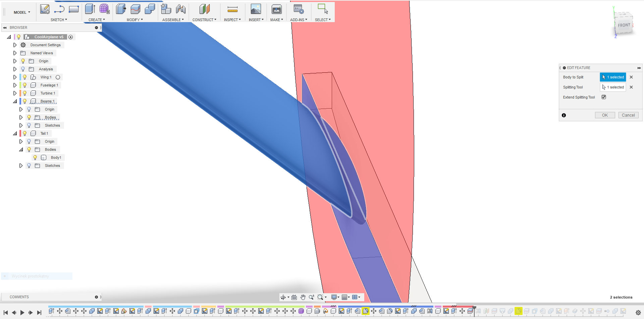
Task: Open the MODIFY menu
Action: tap(135, 20)
